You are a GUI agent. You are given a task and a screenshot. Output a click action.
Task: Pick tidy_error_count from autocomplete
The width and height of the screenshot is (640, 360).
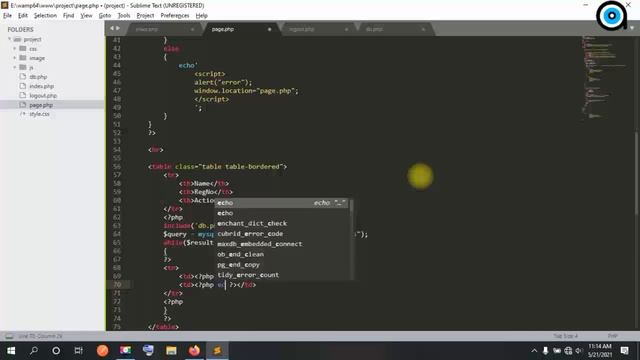coord(282,275)
